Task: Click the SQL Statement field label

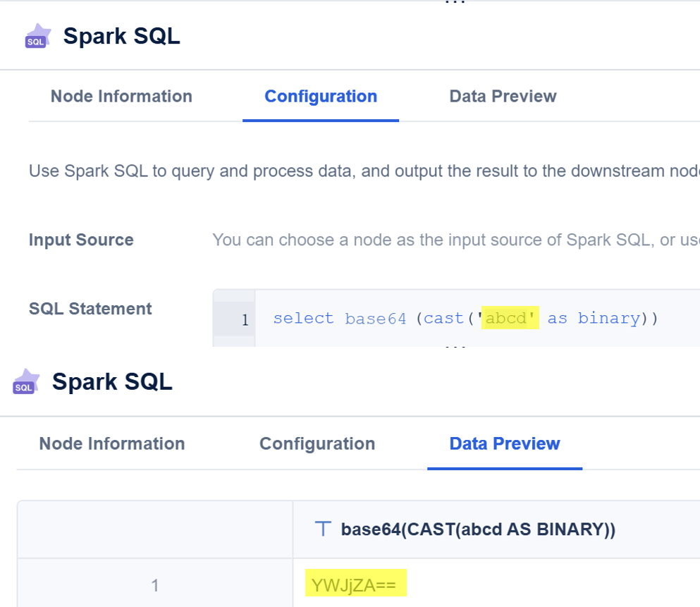Action: (x=90, y=309)
